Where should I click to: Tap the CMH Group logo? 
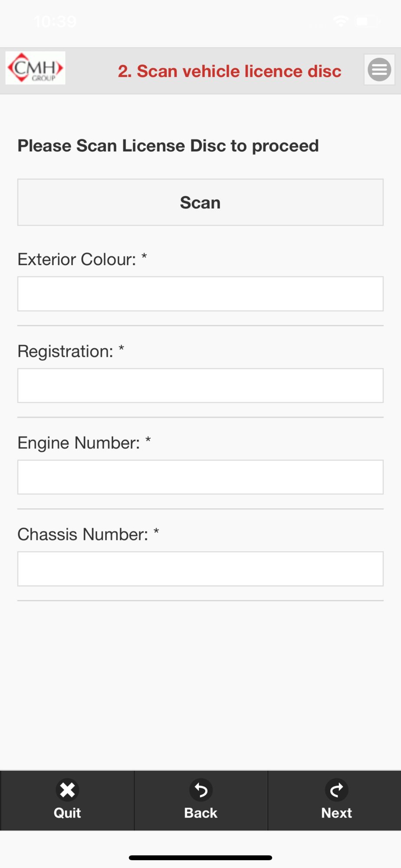point(35,68)
